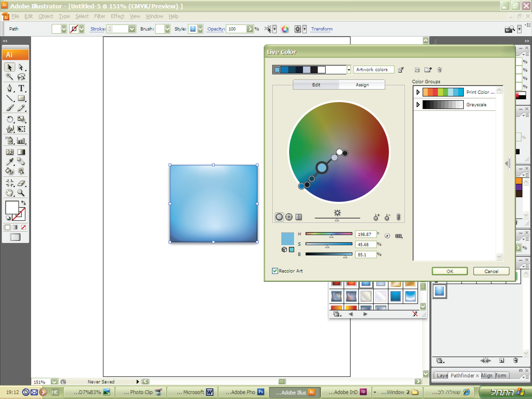Click the OK button
Image resolution: width=532 pixels, height=399 pixels.
pyautogui.click(x=450, y=271)
